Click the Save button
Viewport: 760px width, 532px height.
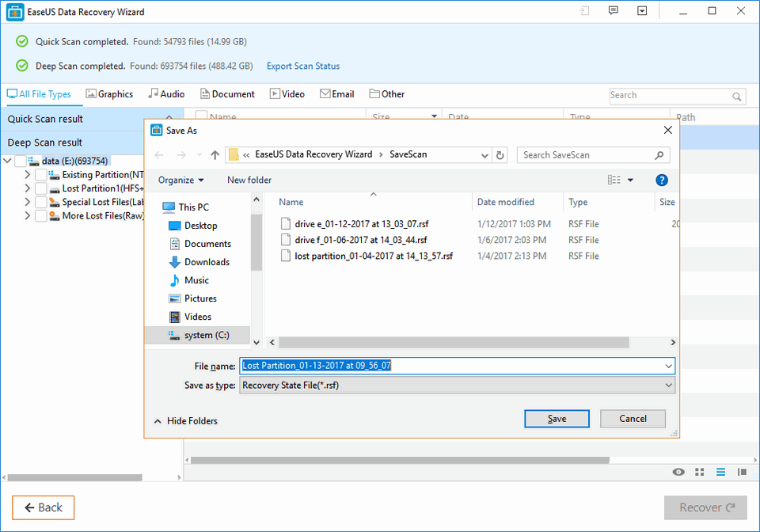pyautogui.click(x=557, y=419)
